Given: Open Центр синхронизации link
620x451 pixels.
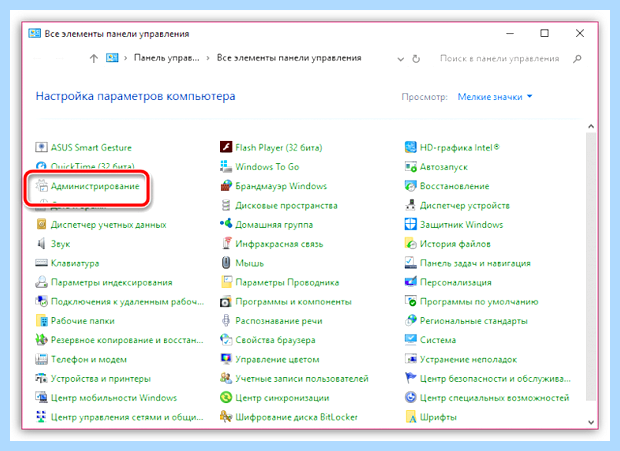Looking at the screenshot, I should coord(282,398).
